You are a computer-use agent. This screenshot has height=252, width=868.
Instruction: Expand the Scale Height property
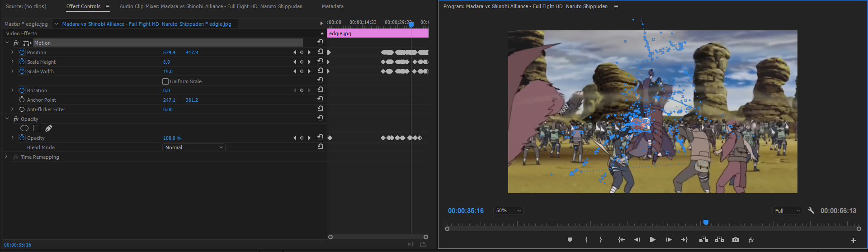point(12,62)
